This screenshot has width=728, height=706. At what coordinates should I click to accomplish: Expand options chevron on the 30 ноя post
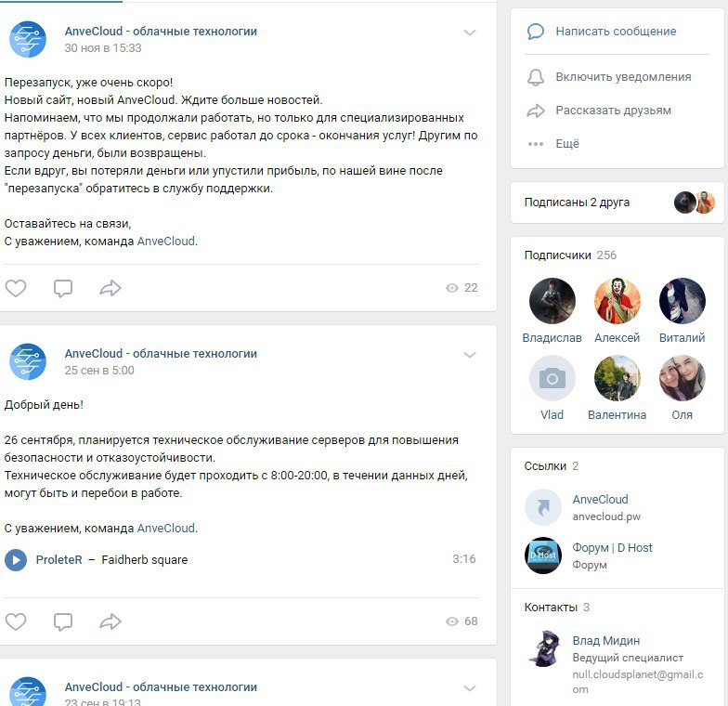click(x=470, y=33)
